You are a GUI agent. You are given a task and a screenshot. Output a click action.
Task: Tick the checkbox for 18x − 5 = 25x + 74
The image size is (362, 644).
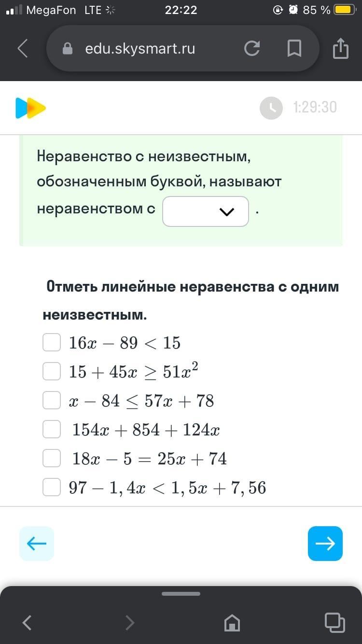(52, 458)
